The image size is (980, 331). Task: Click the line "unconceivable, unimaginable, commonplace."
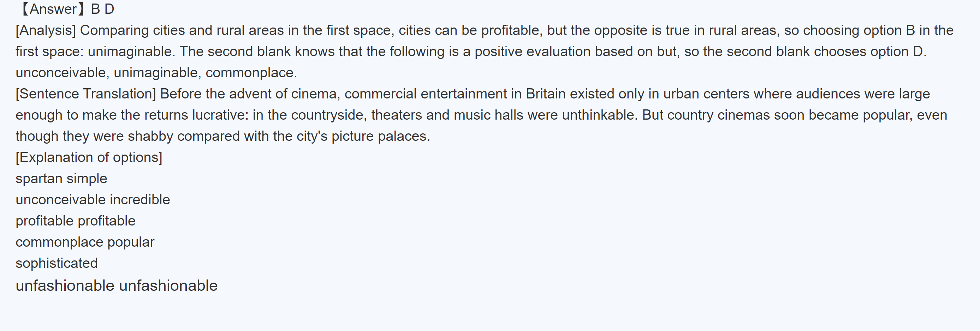(156, 73)
